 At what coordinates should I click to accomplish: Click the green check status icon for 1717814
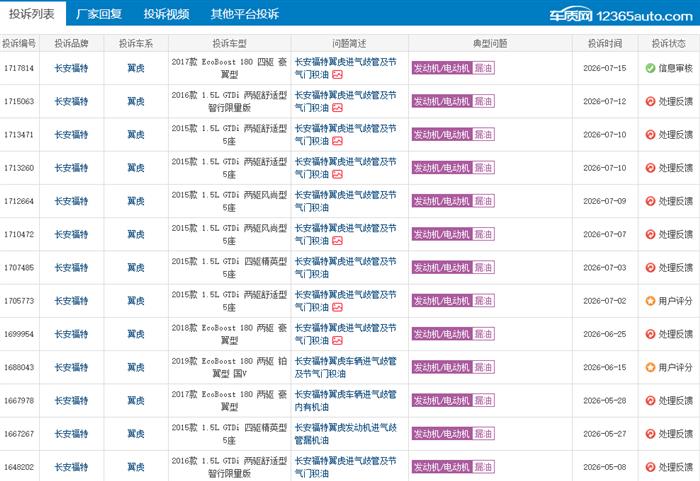coord(650,68)
